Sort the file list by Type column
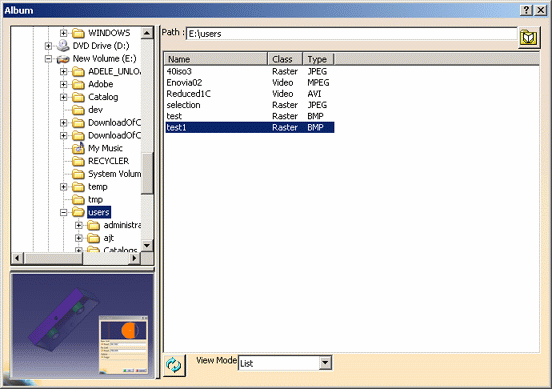 click(x=318, y=59)
